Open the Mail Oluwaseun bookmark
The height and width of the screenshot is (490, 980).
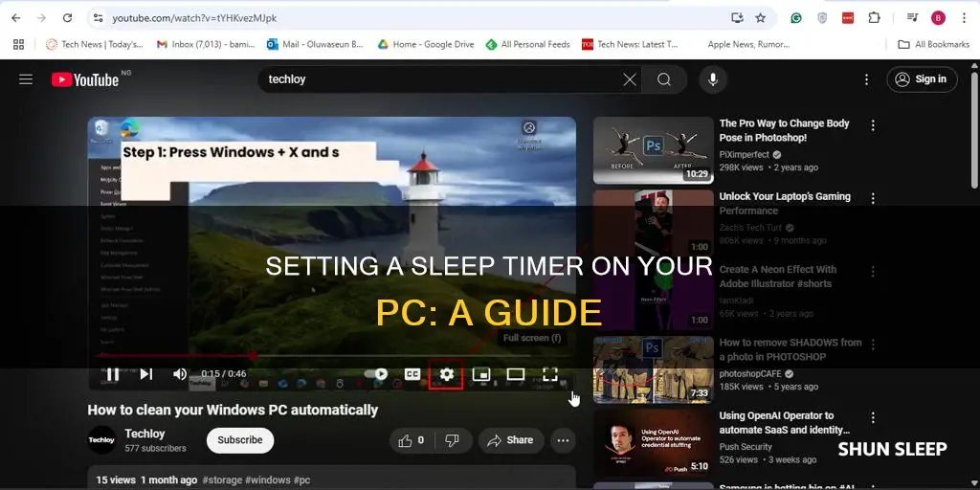[315, 44]
